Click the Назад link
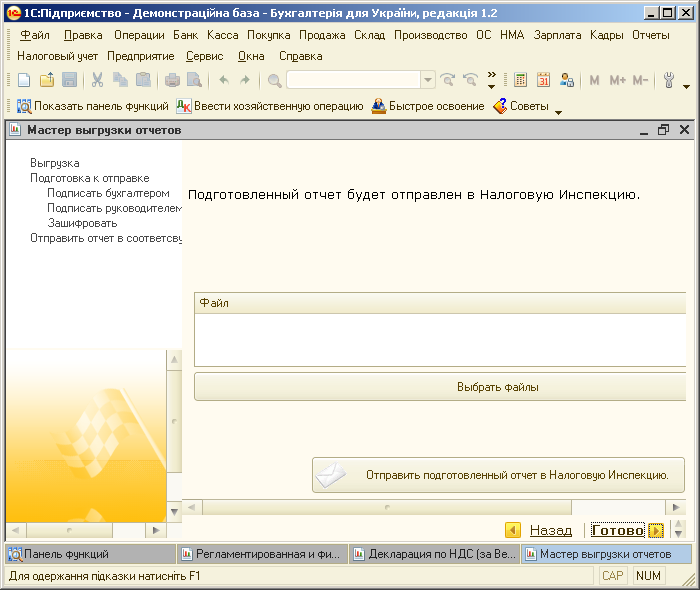This screenshot has height=590, width=700. click(x=550, y=530)
